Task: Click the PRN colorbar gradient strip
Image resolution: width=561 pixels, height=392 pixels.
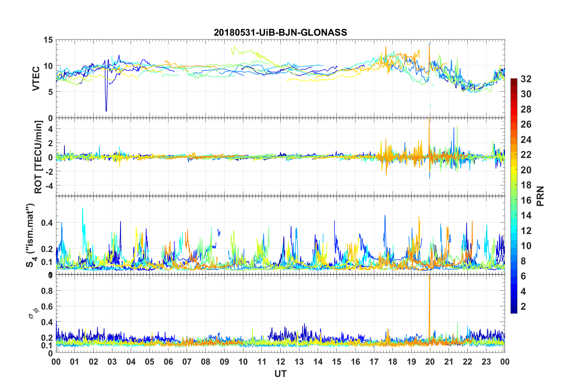Action: coord(514,196)
